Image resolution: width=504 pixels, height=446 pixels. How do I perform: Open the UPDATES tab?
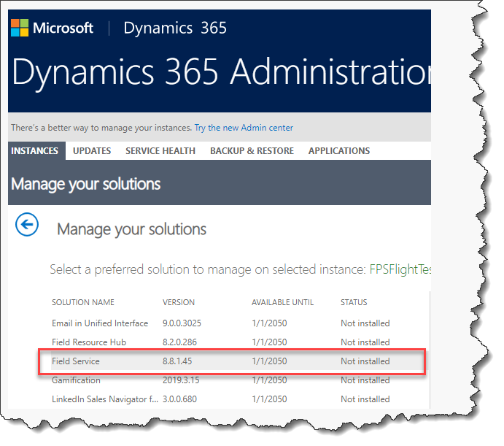click(x=92, y=151)
